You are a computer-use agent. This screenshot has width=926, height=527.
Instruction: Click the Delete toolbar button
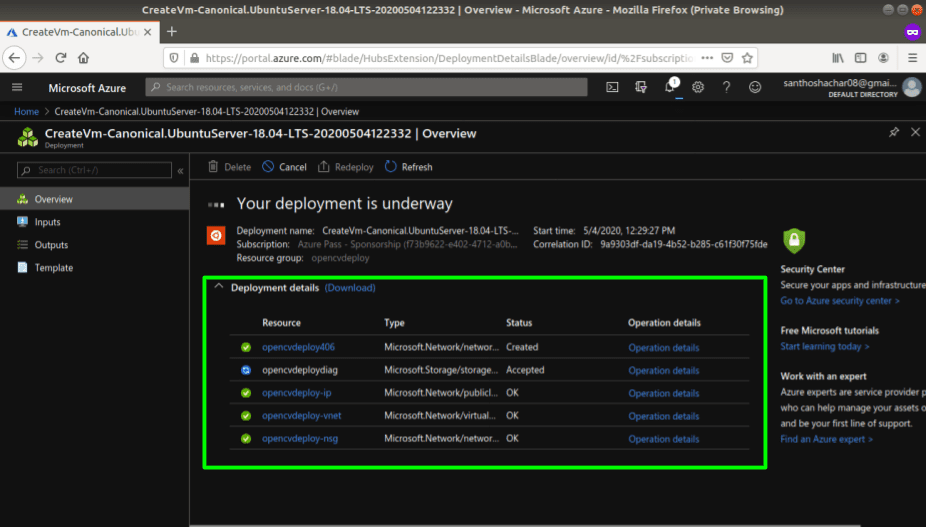229,167
